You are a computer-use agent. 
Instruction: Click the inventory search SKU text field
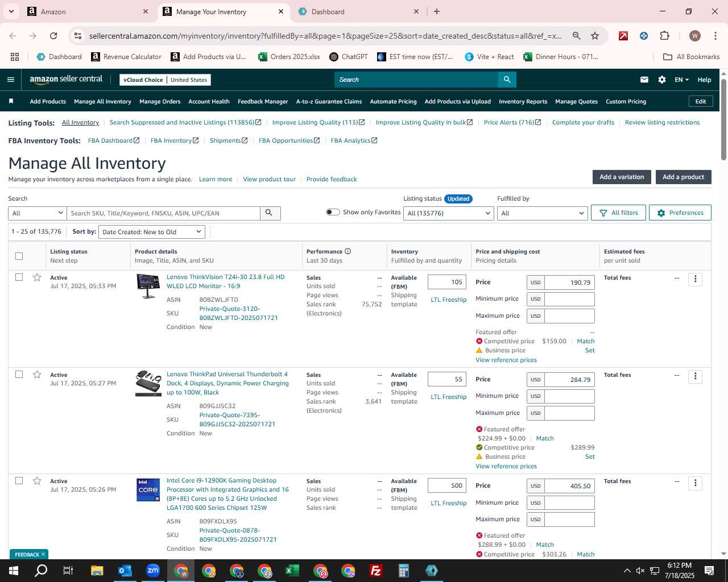[164, 213]
